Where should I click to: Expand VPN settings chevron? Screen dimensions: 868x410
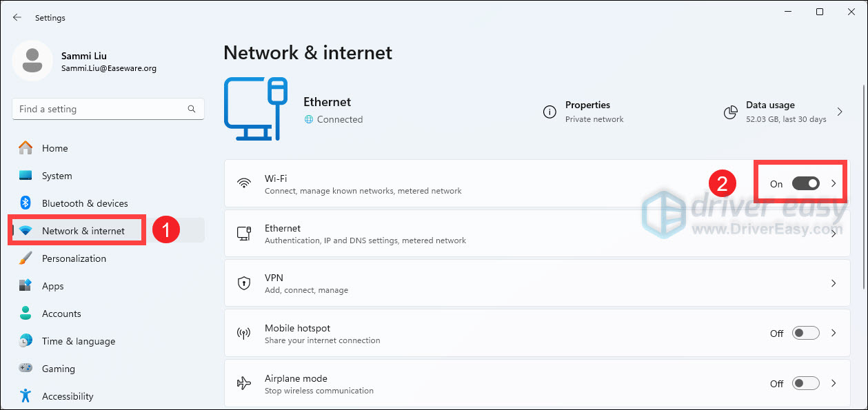pyautogui.click(x=834, y=283)
